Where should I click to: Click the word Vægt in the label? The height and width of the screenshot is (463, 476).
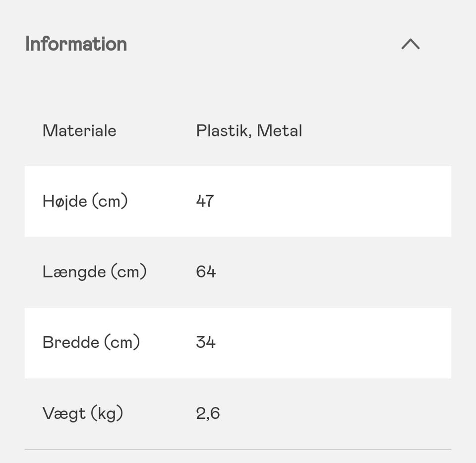coord(64,413)
